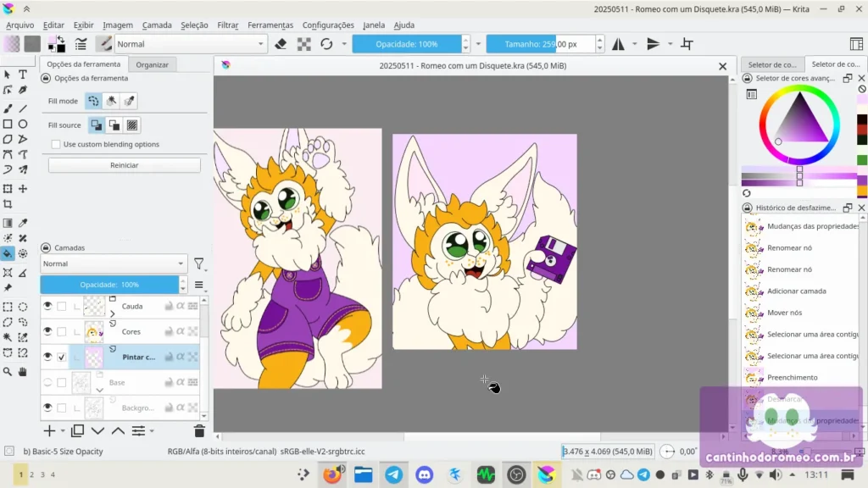Select the Fill bucket tool
Screen dimensions: 868x488
pyautogui.click(x=8, y=254)
